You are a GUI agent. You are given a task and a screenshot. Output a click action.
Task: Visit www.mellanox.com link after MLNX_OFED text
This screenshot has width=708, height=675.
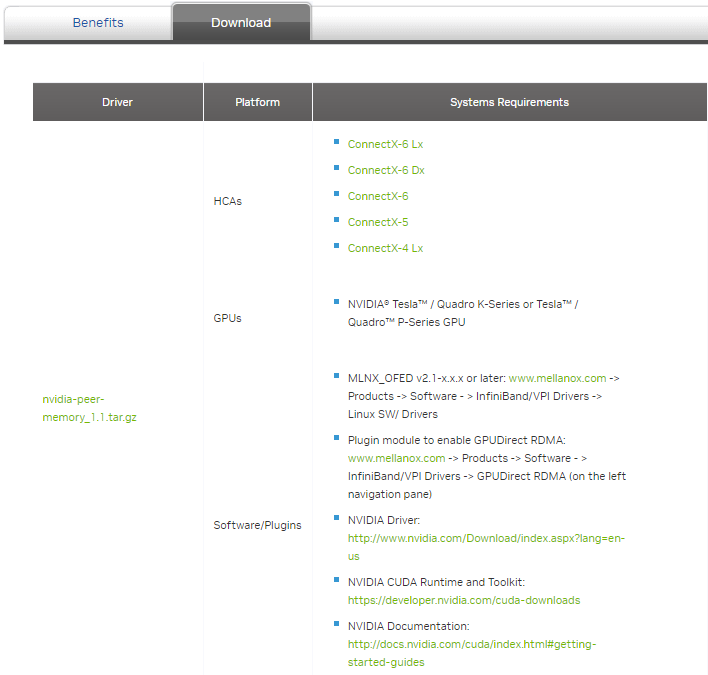(x=557, y=378)
